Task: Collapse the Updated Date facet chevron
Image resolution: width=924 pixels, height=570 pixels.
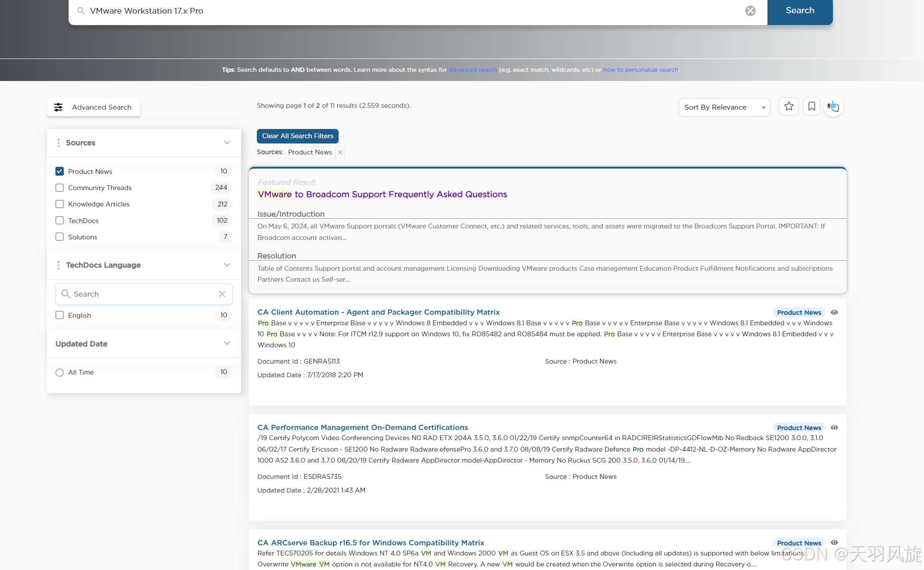Action: tap(227, 343)
